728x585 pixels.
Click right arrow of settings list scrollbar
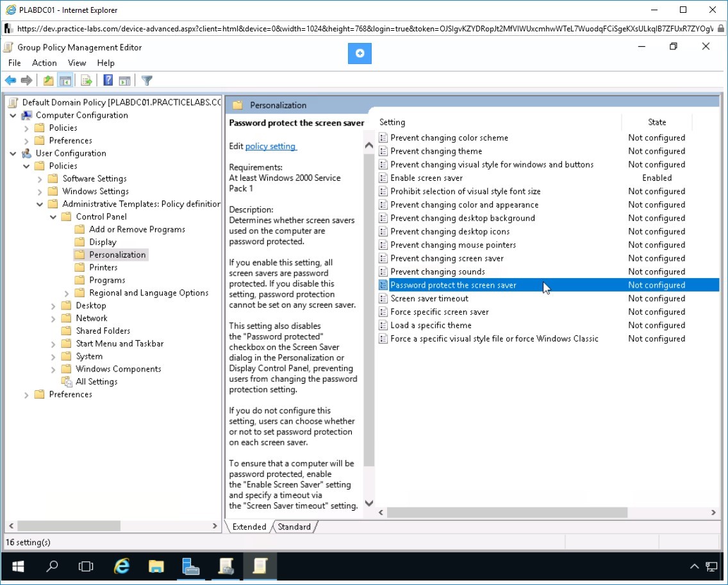tap(713, 513)
